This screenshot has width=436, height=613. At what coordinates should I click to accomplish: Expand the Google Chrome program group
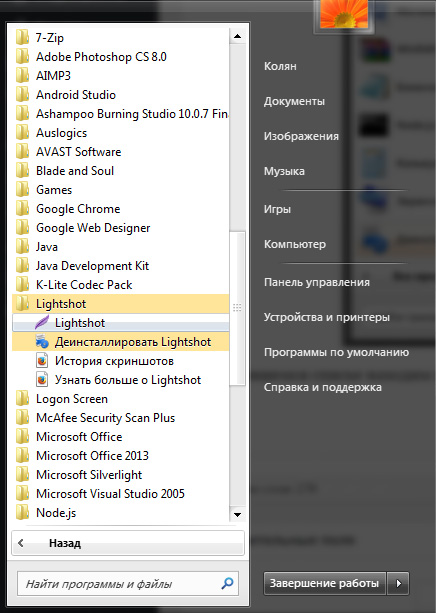point(120,209)
